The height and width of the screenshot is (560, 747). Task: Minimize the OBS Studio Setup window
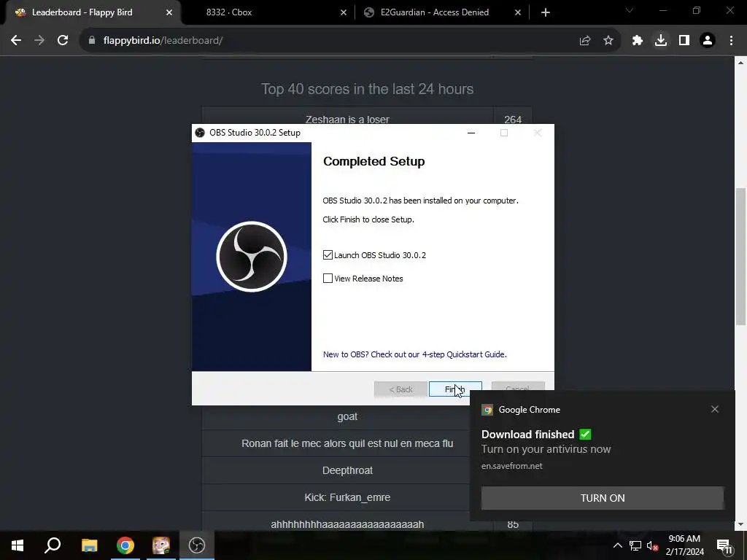click(x=471, y=133)
